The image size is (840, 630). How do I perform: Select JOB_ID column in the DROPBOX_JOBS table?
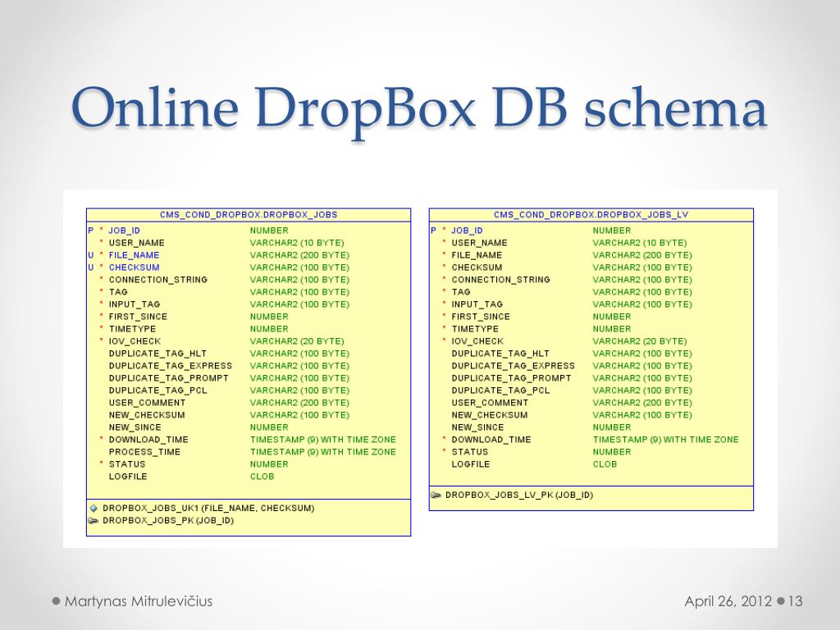click(x=125, y=231)
